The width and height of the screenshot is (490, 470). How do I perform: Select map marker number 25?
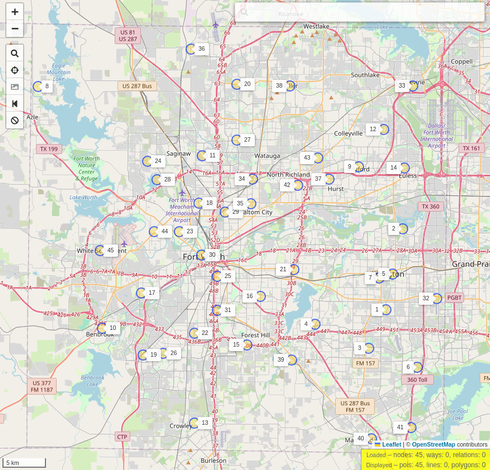pyautogui.click(x=217, y=276)
